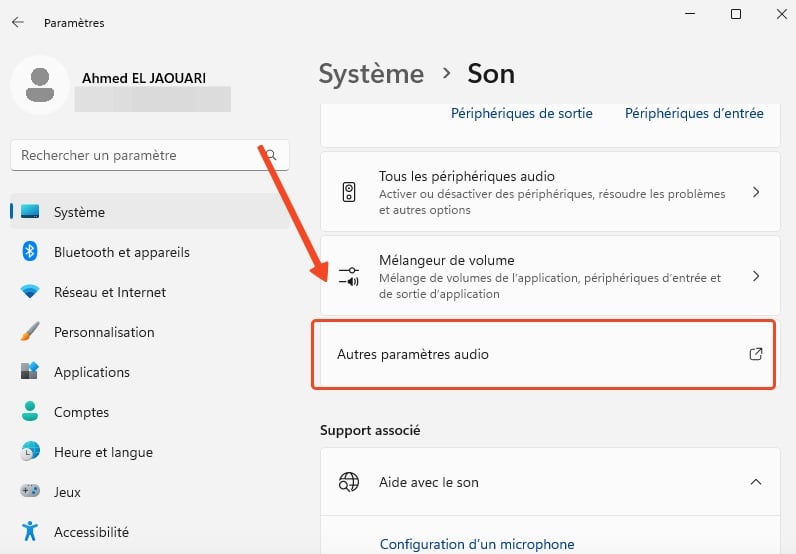Click the Personnalisation paintbrush icon

(x=30, y=332)
